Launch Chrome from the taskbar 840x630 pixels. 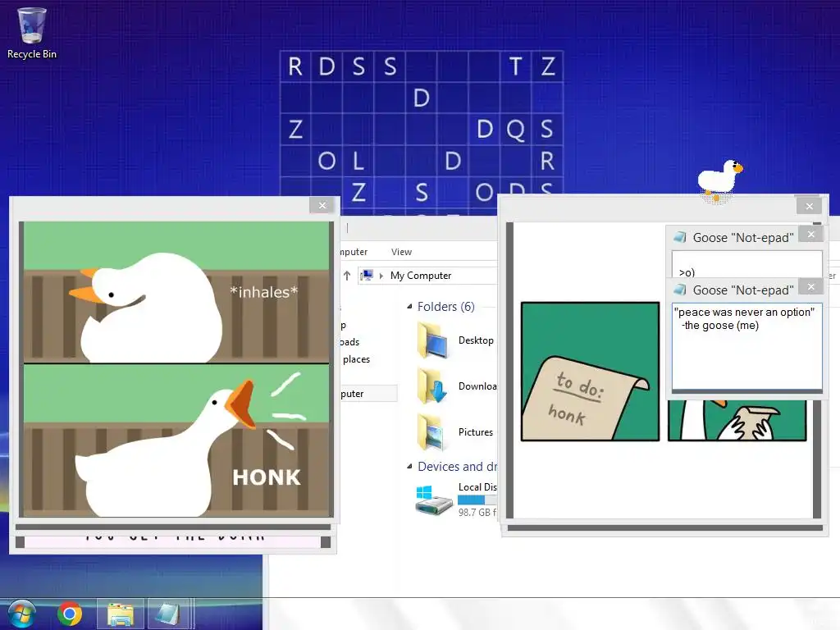pos(70,614)
